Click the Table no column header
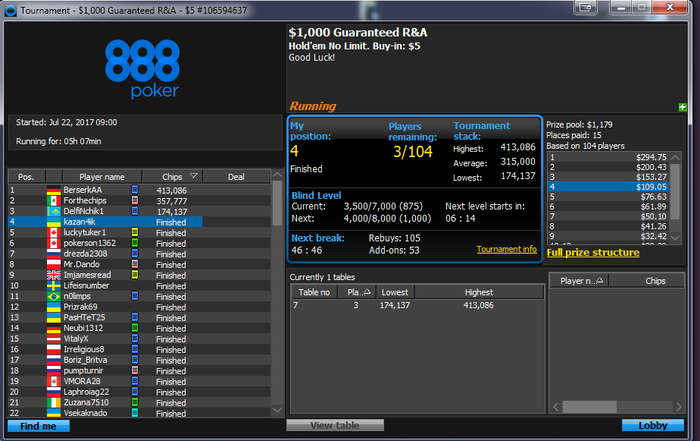 pos(314,292)
